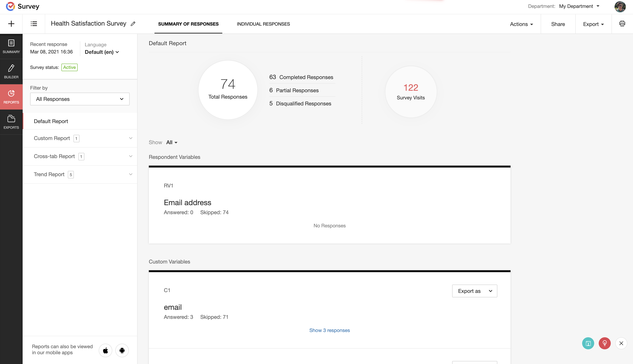Open Builder in the sidebar
Image resolution: width=633 pixels, height=364 pixels.
11,72
